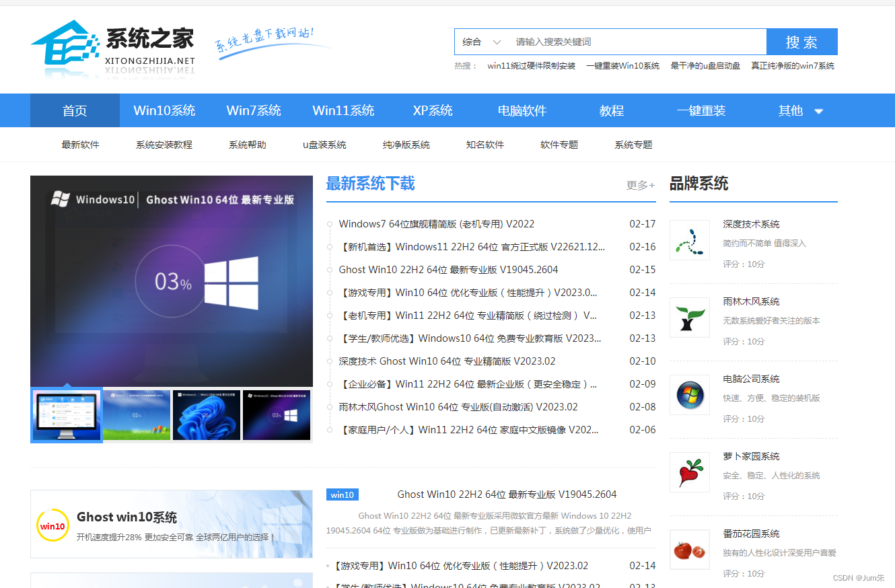The width and height of the screenshot is (895, 588).
Task: Open the 电脑软件 navigation tab
Action: click(522, 110)
